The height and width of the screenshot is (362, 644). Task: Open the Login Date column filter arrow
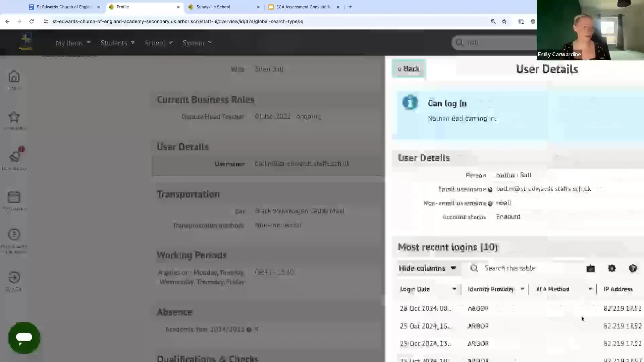coord(455,289)
